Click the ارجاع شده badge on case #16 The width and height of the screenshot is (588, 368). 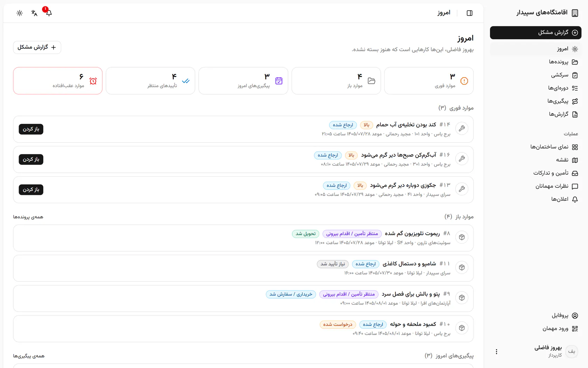[328, 155]
